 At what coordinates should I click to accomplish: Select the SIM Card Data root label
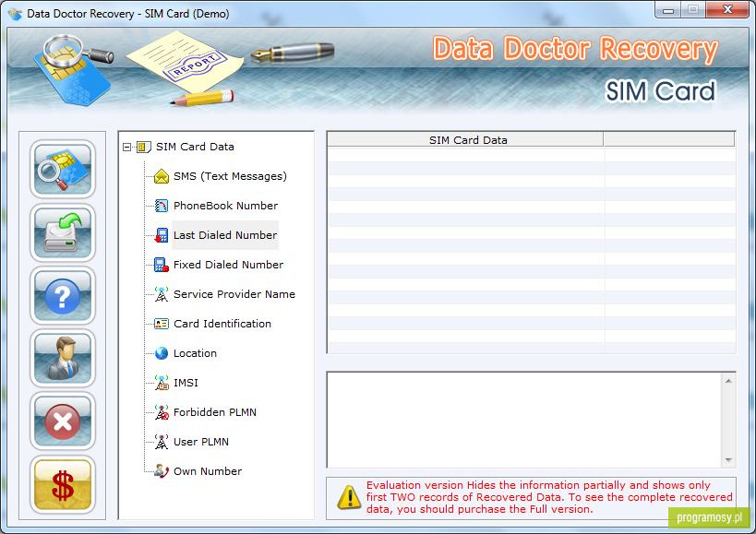195,147
